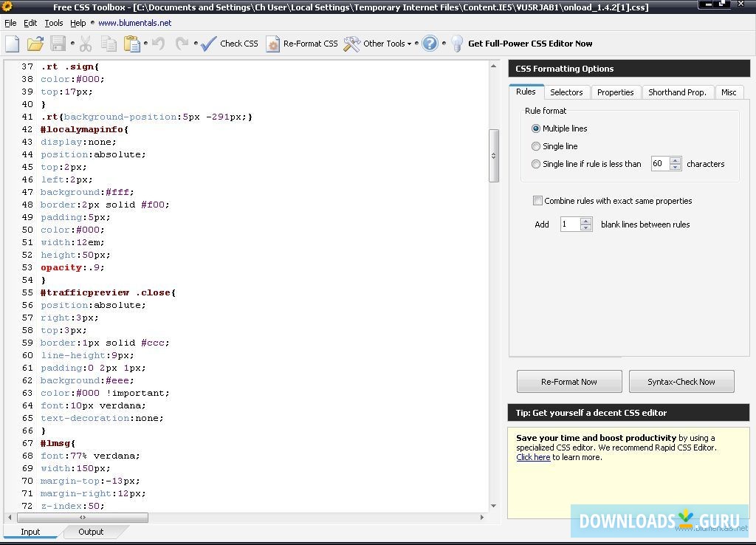Increment blank lines between rules value
Image resolution: width=756 pixels, height=545 pixels.
(585, 221)
